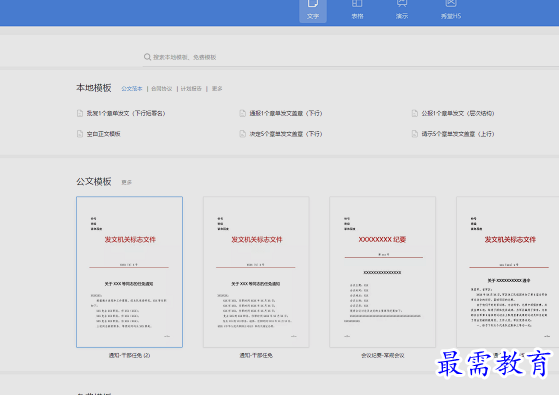This screenshot has width=559, height=395.
Task: Select the 会议纪要-常规会议 template thumbnail
Action: pyautogui.click(x=383, y=272)
